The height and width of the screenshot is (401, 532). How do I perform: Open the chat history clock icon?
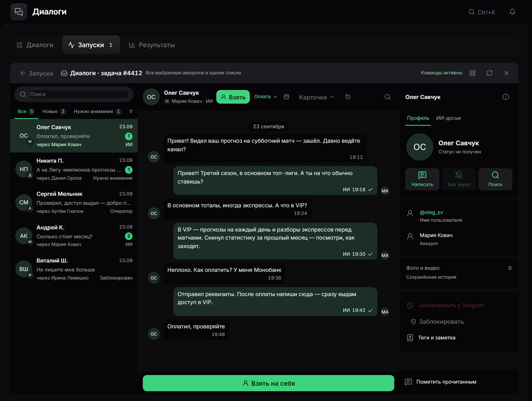[348, 97]
